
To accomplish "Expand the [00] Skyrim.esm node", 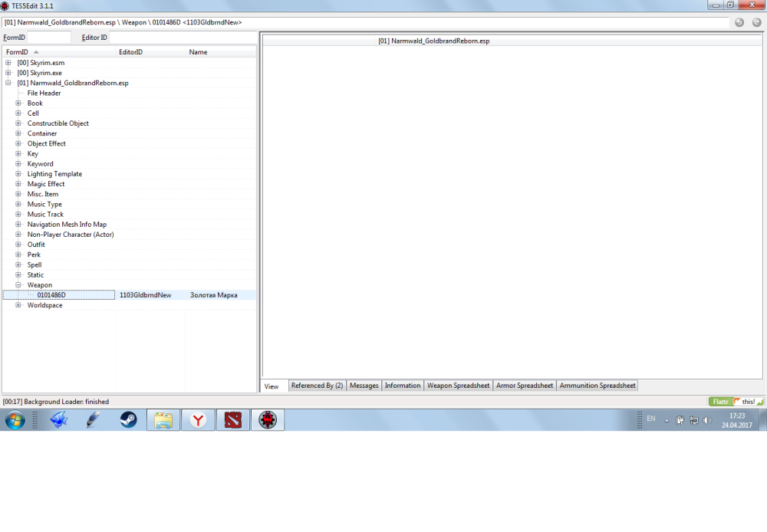I will (8, 63).
